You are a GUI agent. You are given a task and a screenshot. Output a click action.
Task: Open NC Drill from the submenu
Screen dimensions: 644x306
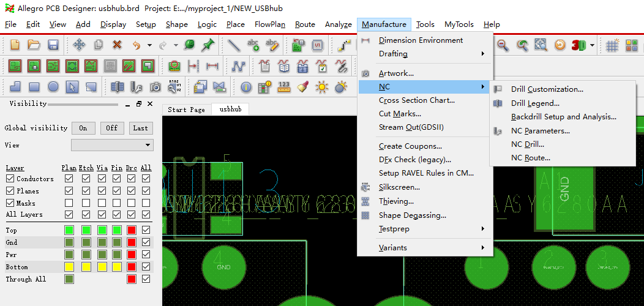[527, 144]
